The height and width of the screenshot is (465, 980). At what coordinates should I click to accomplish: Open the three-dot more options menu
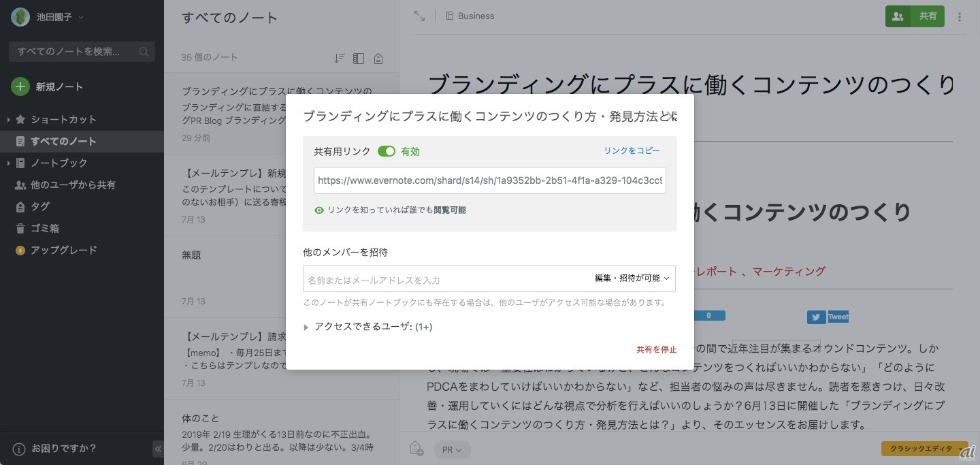960,17
